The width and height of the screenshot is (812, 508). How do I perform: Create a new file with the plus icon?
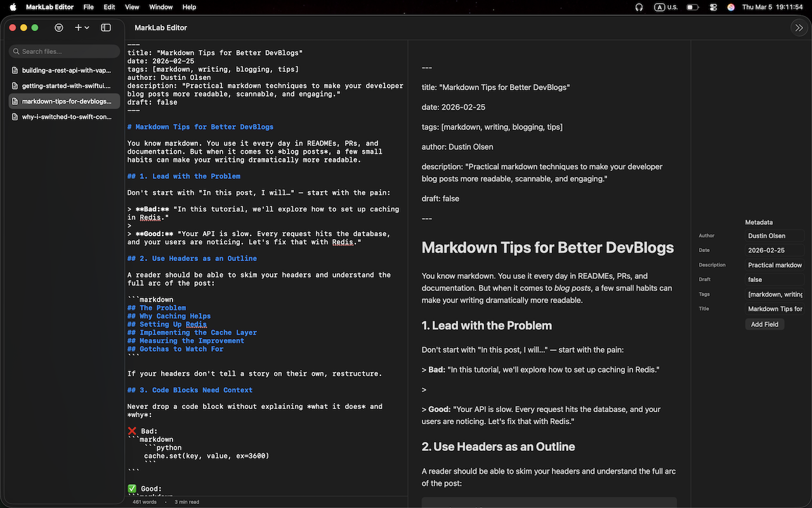click(x=77, y=27)
